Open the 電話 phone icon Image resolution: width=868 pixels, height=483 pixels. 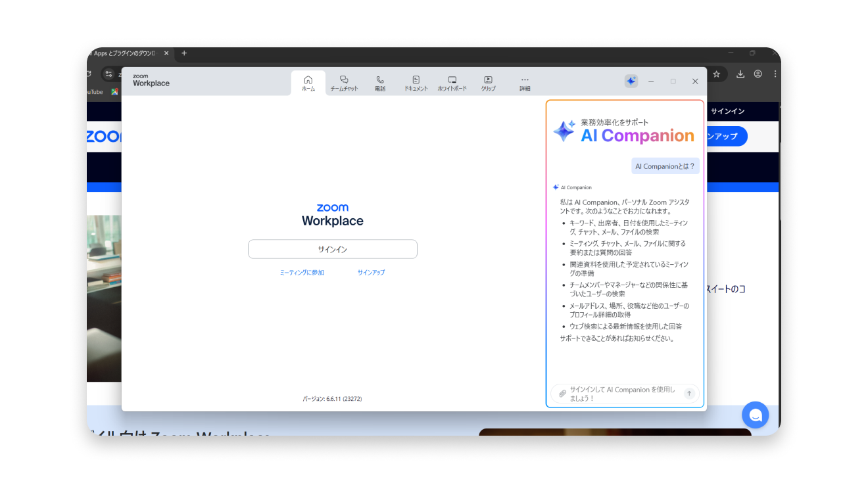(380, 83)
